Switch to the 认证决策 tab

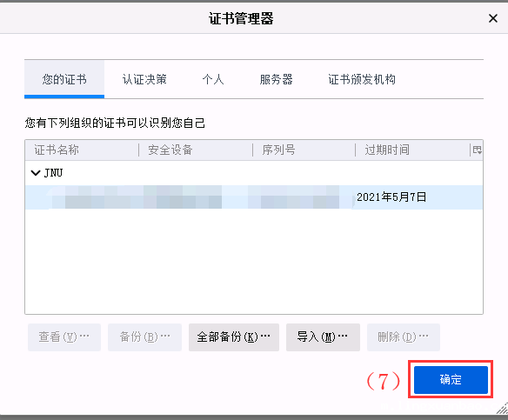click(x=144, y=79)
